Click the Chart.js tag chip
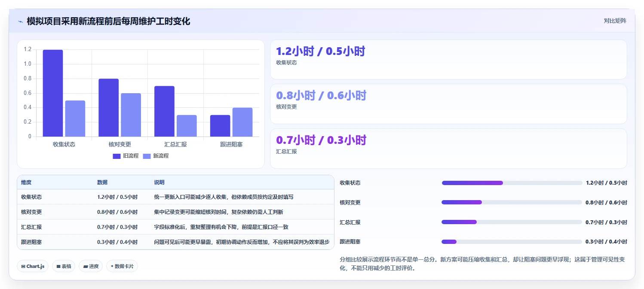 click(33, 266)
